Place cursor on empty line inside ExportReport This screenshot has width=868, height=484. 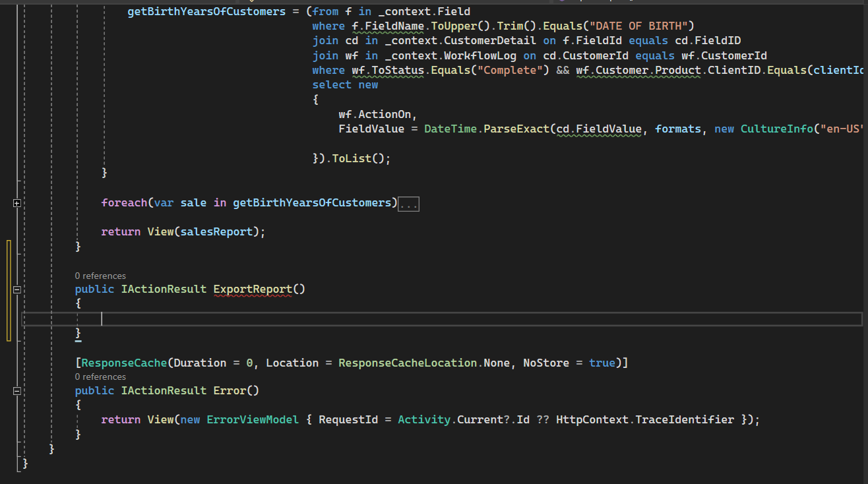tap(442, 319)
